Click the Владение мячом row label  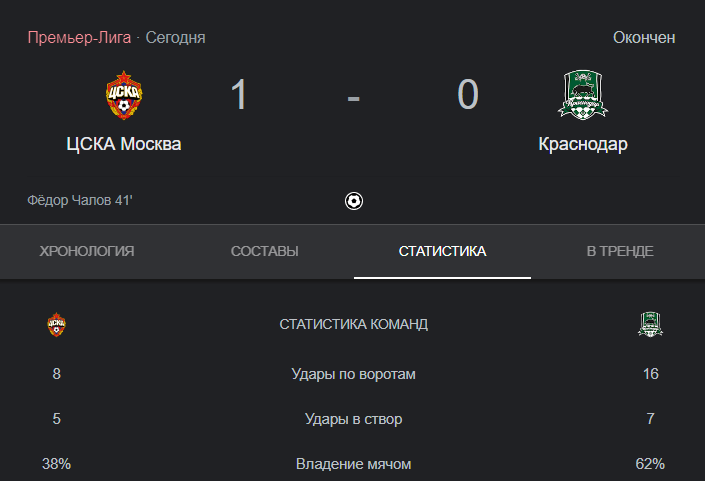click(353, 464)
